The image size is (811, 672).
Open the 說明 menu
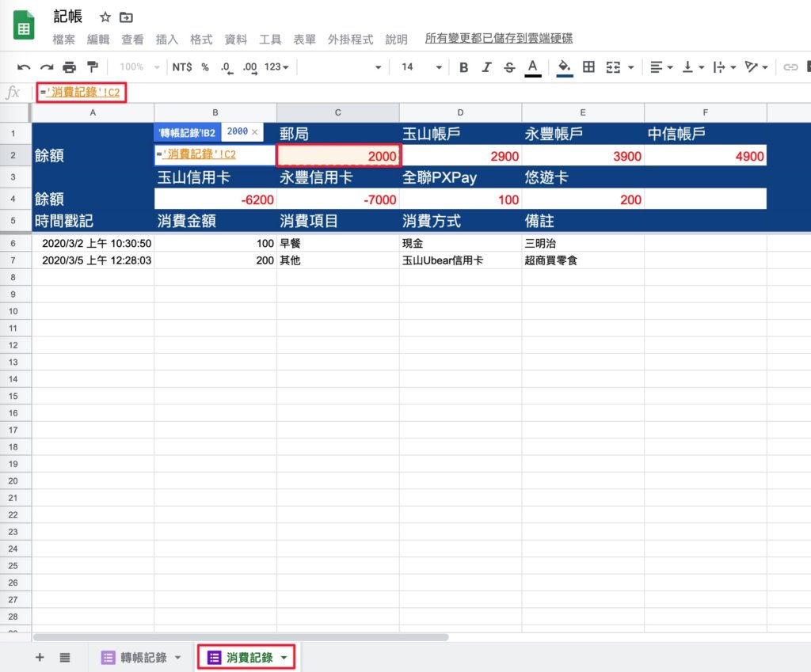(396, 40)
